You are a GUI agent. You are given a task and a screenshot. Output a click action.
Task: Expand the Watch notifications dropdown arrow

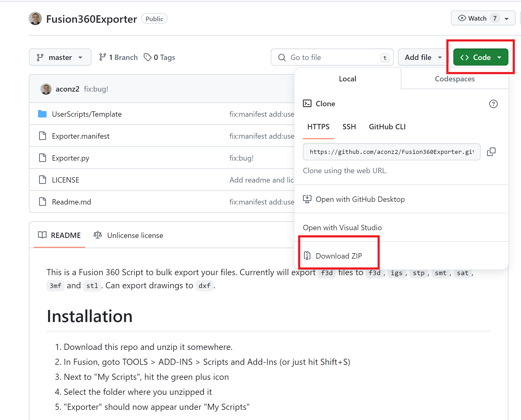click(x=506, y=18)
